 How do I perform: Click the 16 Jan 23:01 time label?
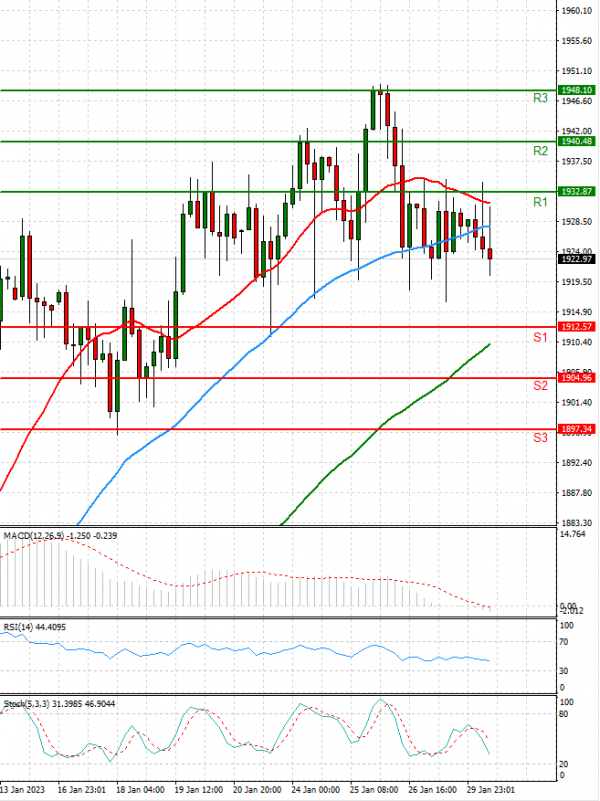[82, 790]
